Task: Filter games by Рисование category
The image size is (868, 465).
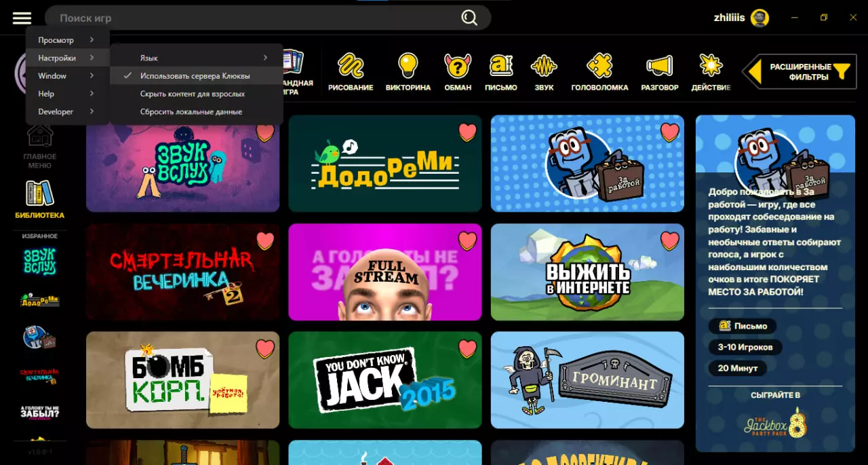Action: [x=351, y=72]
